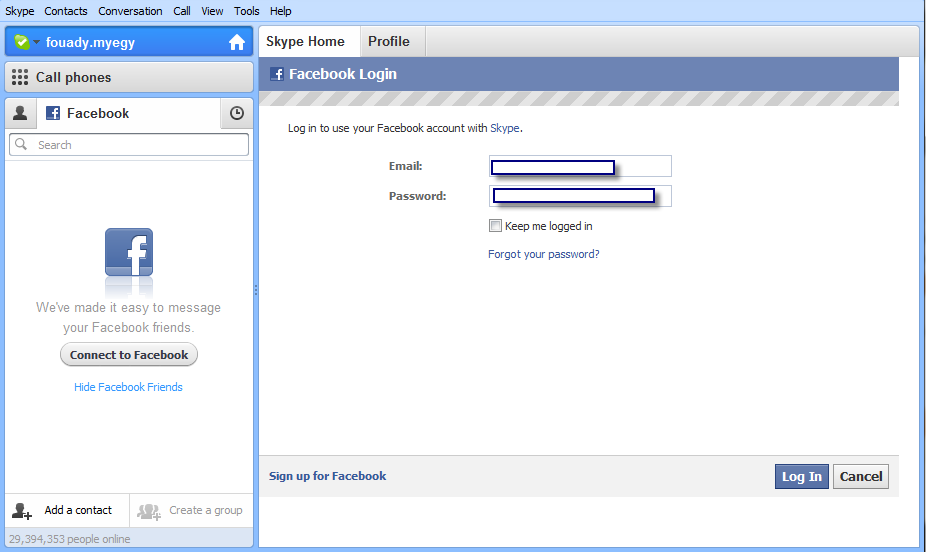Screen dimensions: 926x552
Task: Click the green online status icon
Action: (22, 42)
